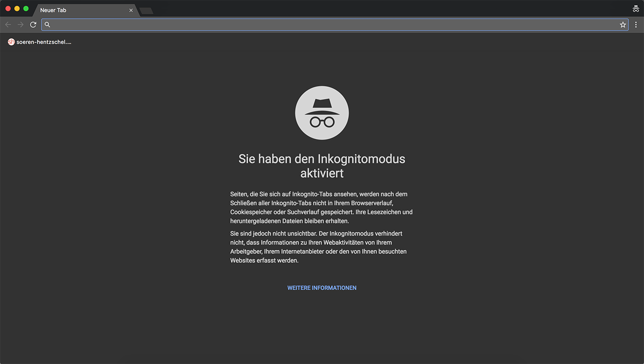
Task: Click the paragraph starting with Sie sind jedoch
Action: point(318,247)
